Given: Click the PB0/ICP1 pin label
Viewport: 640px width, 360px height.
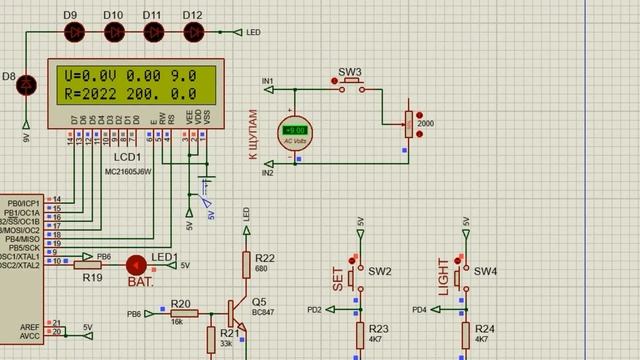Looking at the screenshot, I should pos(24,204).
